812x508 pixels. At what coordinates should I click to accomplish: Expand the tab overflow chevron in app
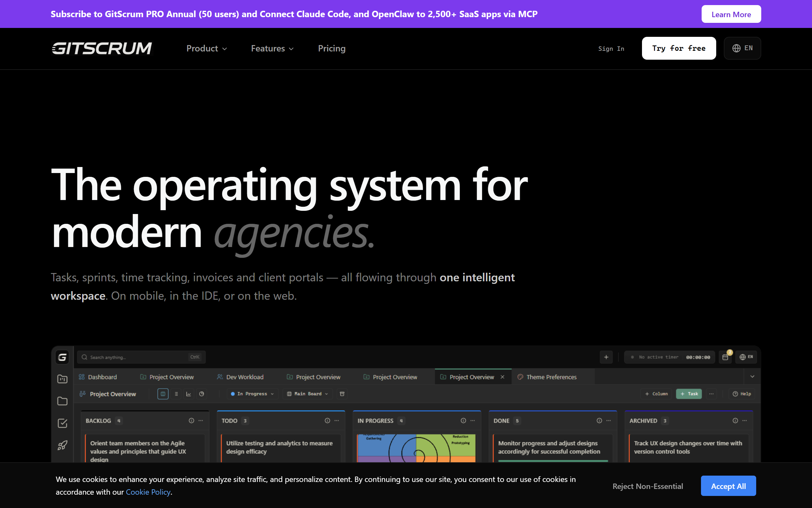(752, 377)
